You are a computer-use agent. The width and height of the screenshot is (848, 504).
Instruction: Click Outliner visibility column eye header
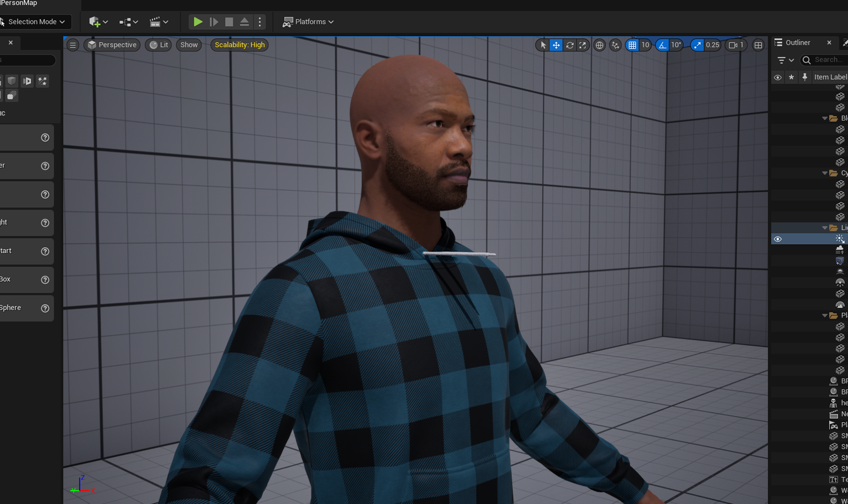click(778, 77)
